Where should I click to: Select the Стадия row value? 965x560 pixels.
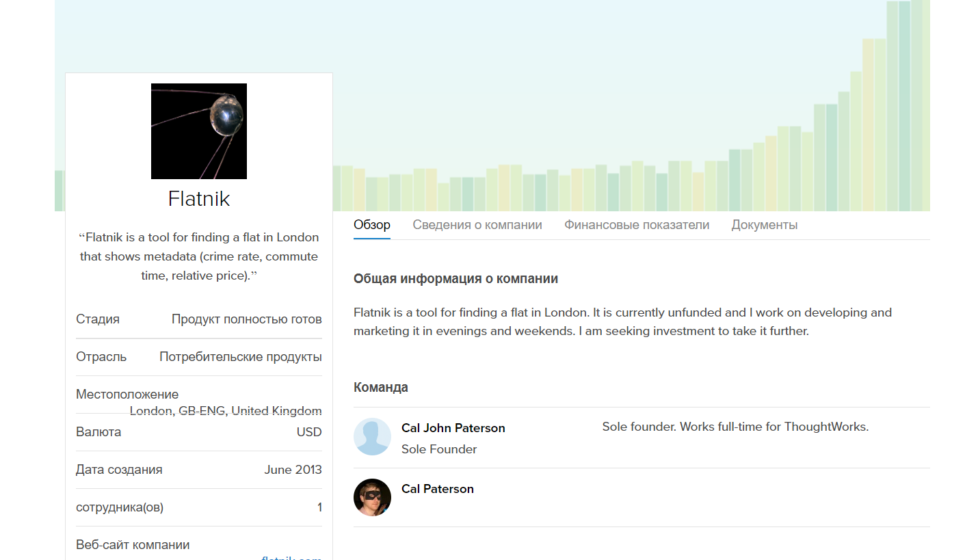247,319
